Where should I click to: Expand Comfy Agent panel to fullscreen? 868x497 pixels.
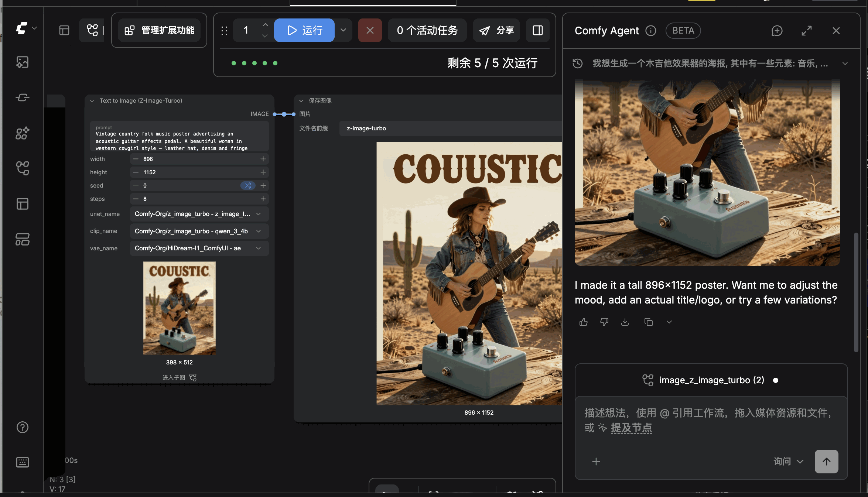coord(807,31)
